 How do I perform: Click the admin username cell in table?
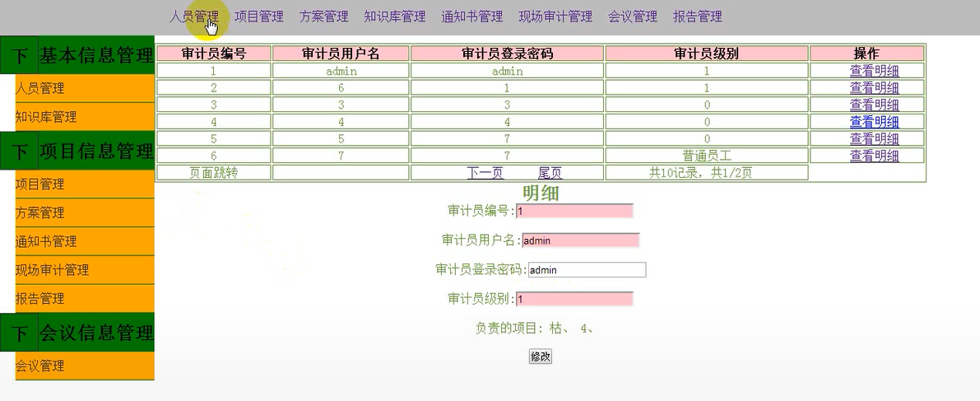pos(341,71)
